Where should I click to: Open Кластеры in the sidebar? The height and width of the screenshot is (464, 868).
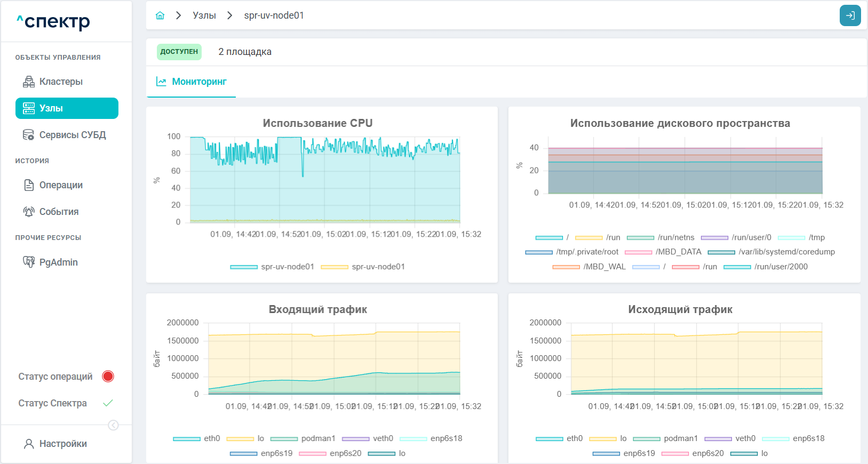click(67, 82)
